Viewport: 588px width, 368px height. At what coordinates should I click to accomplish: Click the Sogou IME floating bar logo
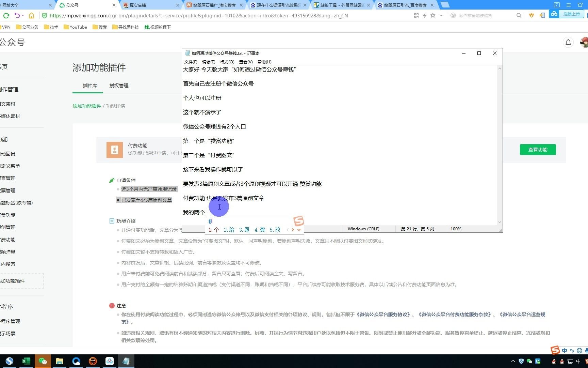tap(555, 350)
